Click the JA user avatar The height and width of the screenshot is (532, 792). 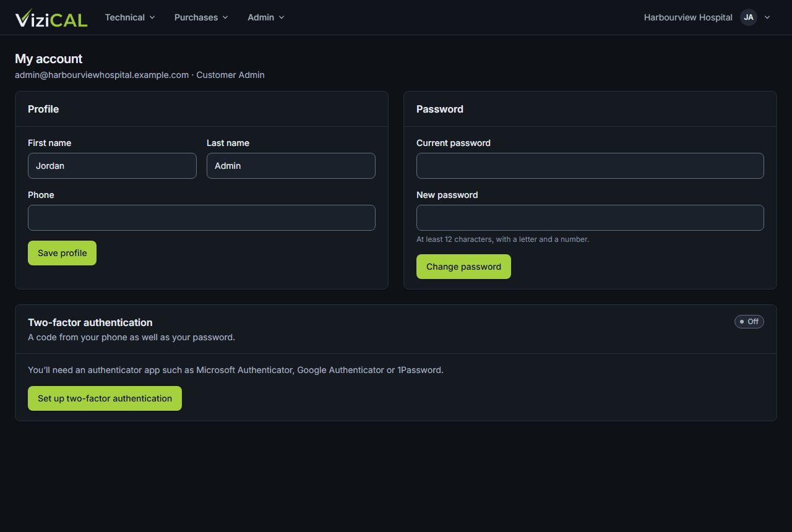(749, 17)
